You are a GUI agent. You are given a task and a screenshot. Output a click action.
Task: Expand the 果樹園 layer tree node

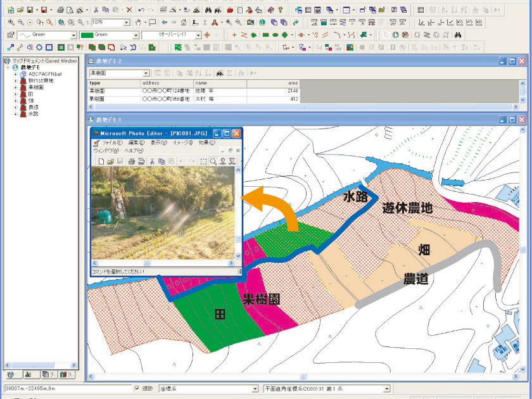tap(15, 87)
